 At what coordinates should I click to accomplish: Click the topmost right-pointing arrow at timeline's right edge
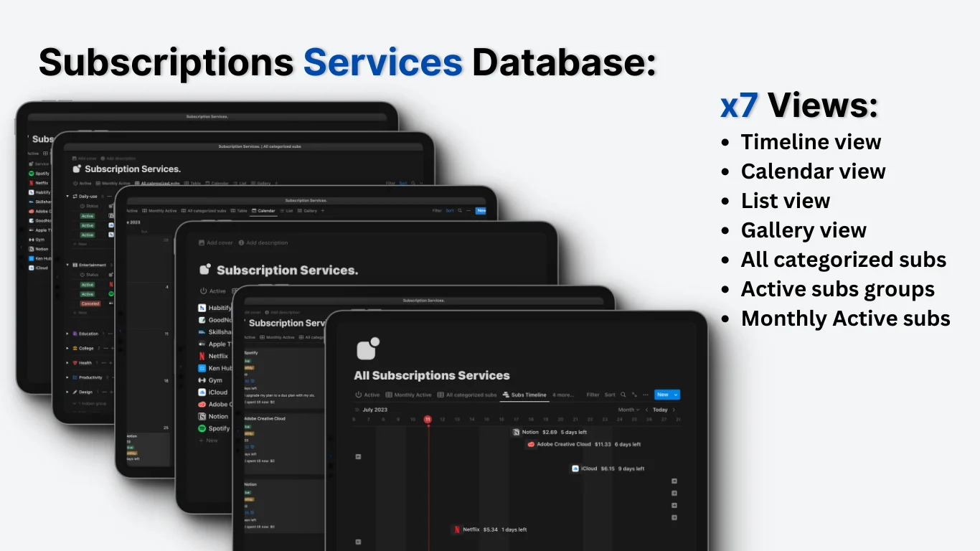(674, 481)
